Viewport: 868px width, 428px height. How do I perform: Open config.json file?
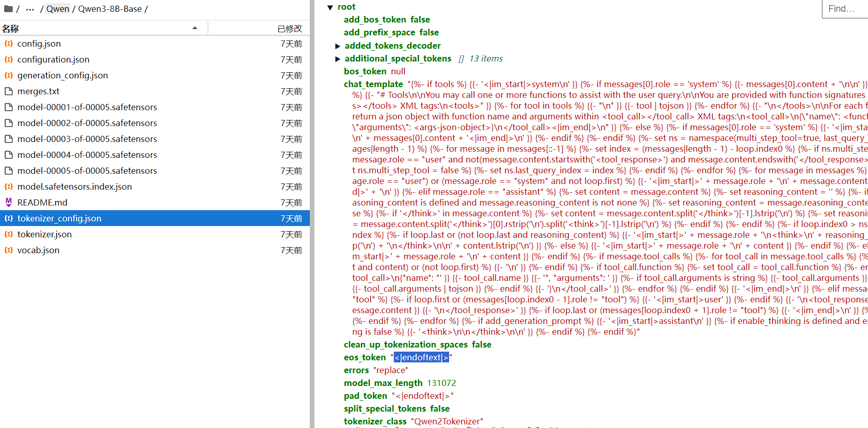(x=39, y=44)
